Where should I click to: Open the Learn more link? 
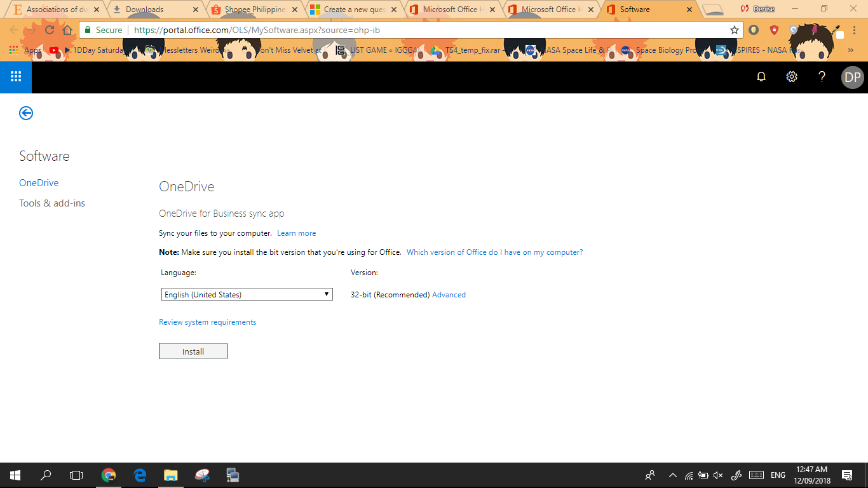point(296,233)
